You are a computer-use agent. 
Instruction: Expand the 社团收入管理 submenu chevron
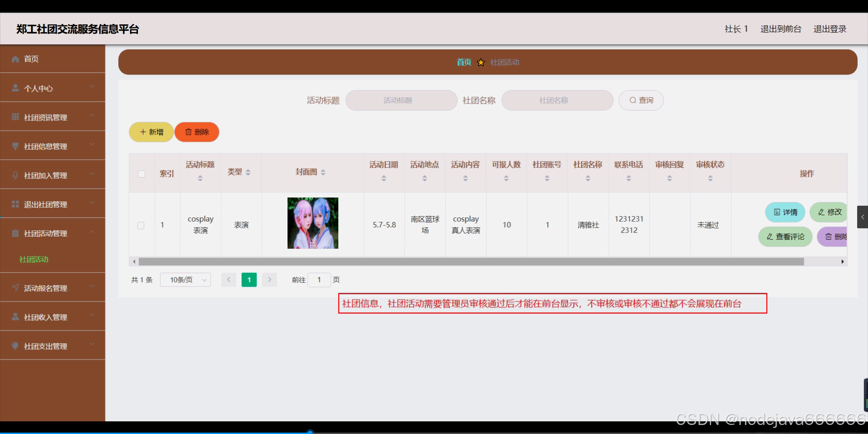tap(92, 315)
